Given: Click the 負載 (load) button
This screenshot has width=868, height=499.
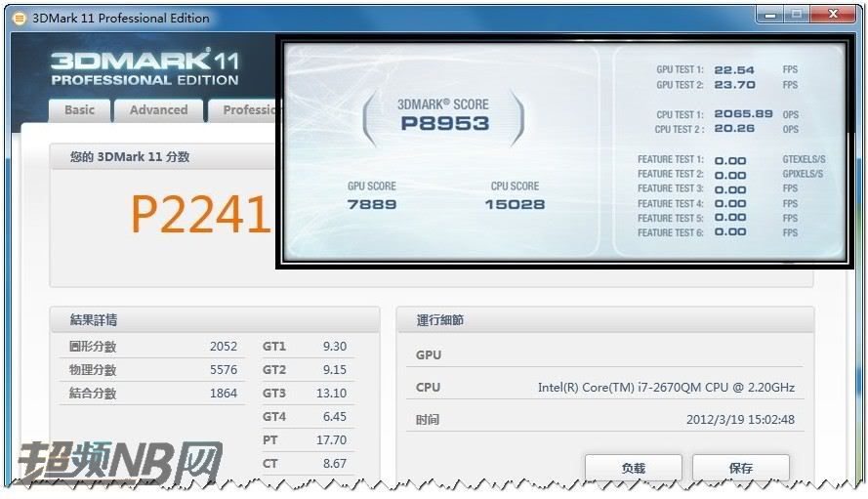Looking at the screenshot, I should tap(633, 468).
